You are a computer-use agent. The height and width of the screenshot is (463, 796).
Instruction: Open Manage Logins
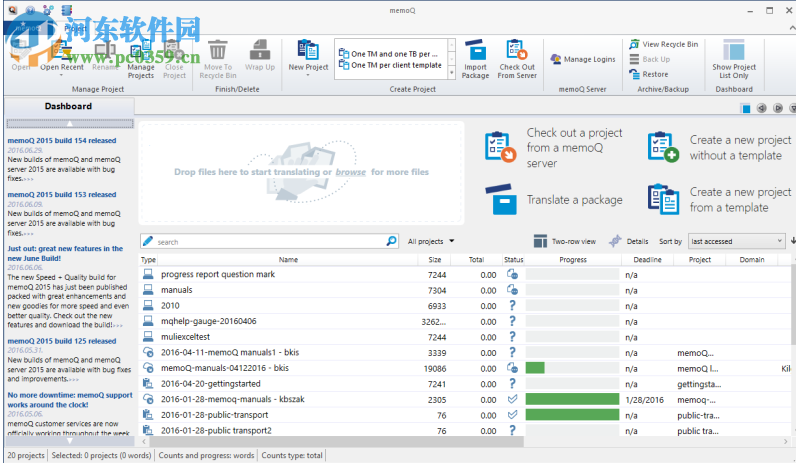[x=583, y=59]
